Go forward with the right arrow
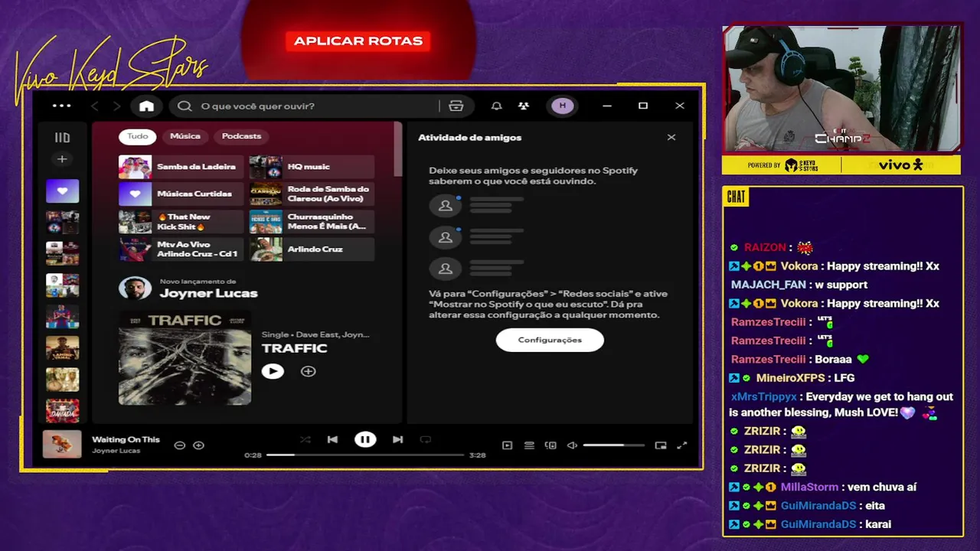Screen dimensions: 980x551 coord(117,106)
